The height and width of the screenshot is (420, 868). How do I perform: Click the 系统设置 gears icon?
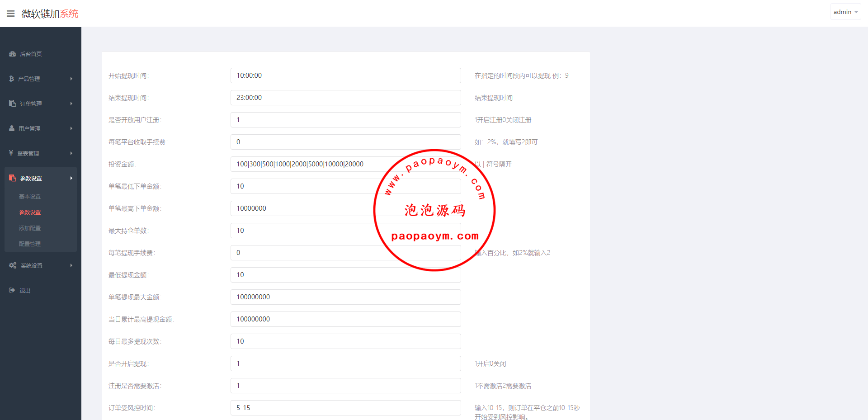click(13, 265)
